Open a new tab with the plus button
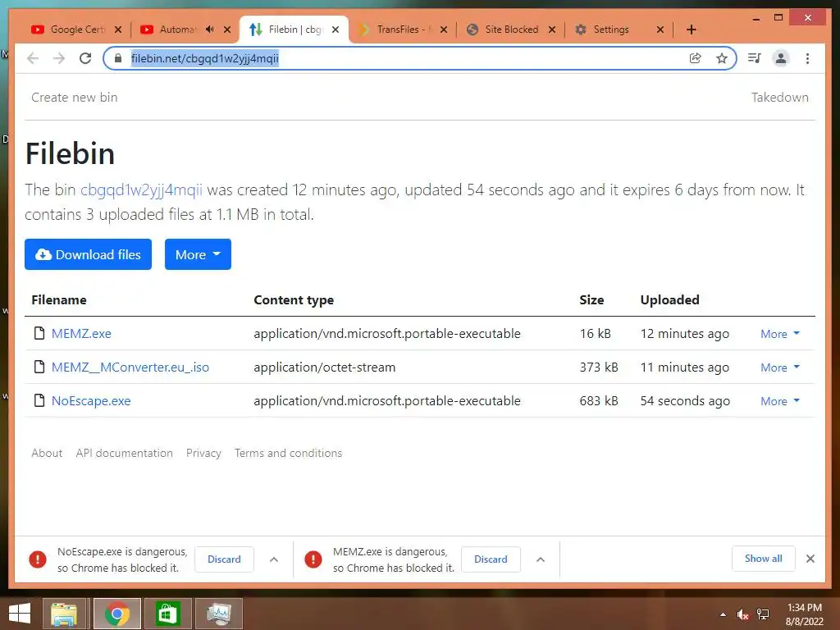The image size is (840, 630). pyautogui.click(x=691, y=30)
